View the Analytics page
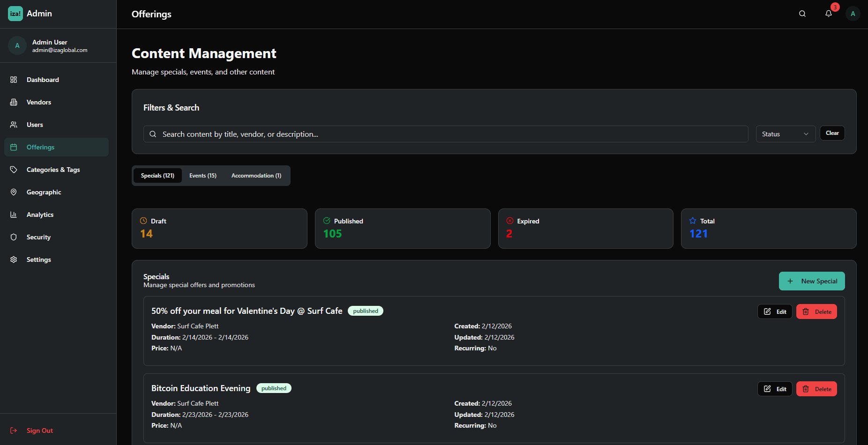Screen dimensions: 868x445 tap(40, 215)
